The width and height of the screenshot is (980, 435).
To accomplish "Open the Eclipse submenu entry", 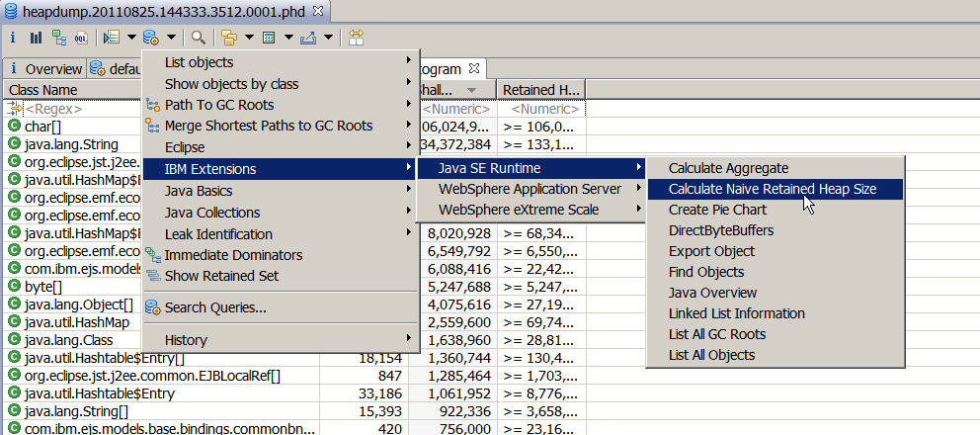I will coord(280,147).
